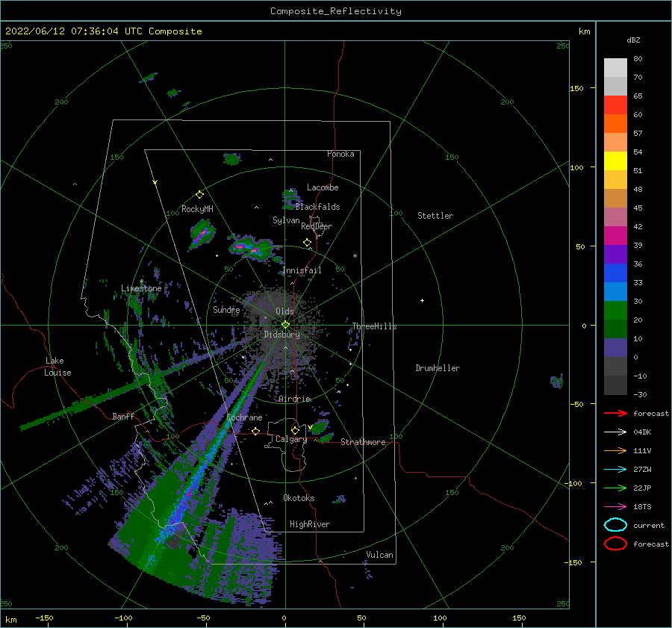Viewport: 672px width, 628px height.
Task: Pick the bright green 20–30 dBZ swatch
Action: [615, 311]
